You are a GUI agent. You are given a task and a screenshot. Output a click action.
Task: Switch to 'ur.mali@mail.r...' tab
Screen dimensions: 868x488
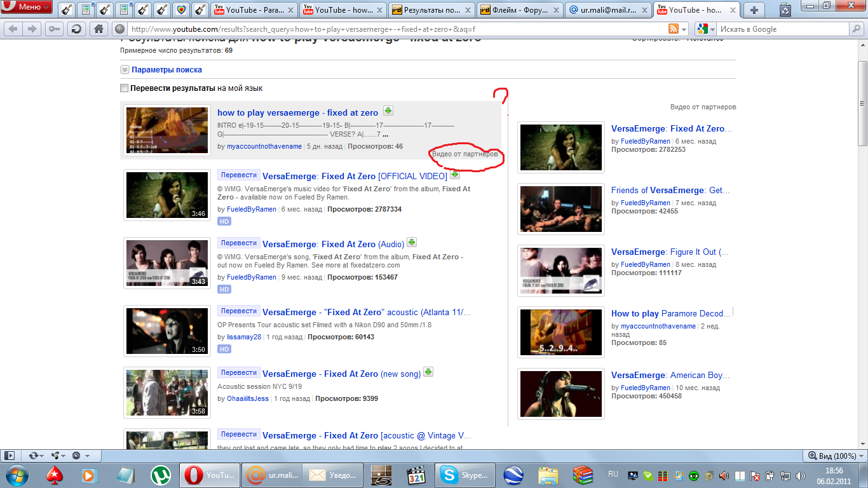(x=608, y=10)
